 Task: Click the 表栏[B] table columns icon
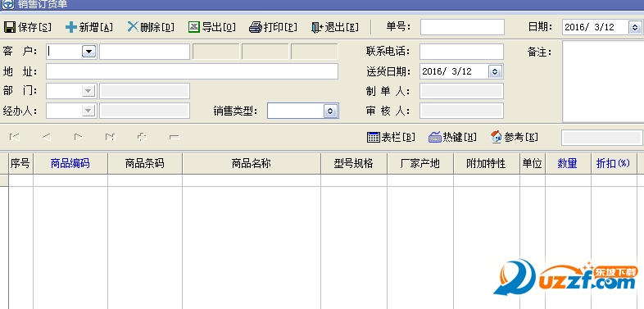(x=374, y=137)
